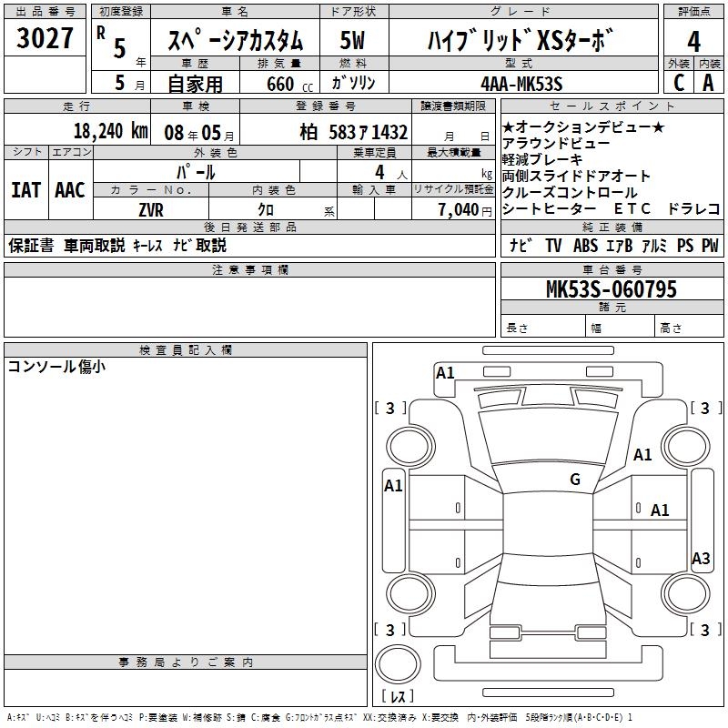728x728 pixels.
Task: Click the 高さ dimension field
Action: click(690, 328)
